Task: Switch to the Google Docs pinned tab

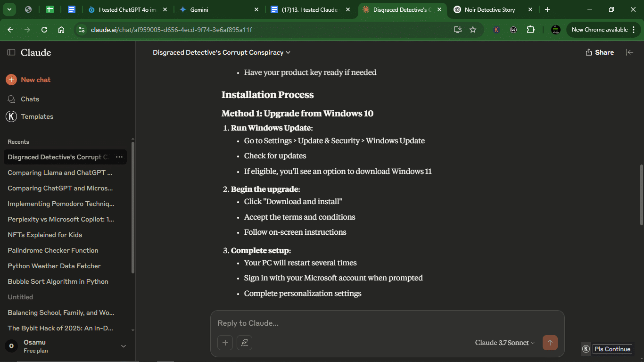Action: [x=72, y=9]
